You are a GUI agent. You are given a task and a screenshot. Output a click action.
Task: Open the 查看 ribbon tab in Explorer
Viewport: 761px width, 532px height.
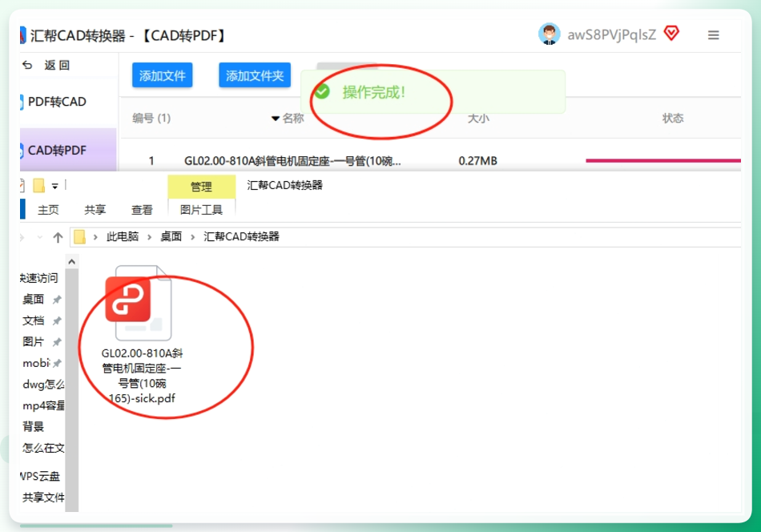[x=141, y=210]
